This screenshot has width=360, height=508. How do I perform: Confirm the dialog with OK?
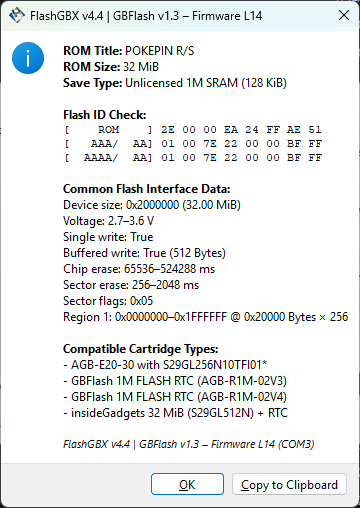(187, 484)
